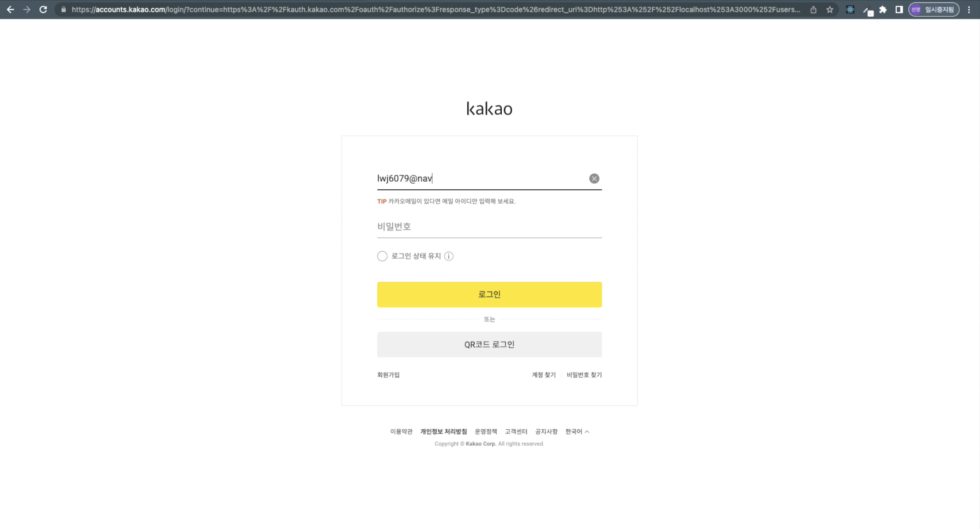Bookmark this page using the star icon
The width and height of the screenshot is (980, 529).
point(830,9)
